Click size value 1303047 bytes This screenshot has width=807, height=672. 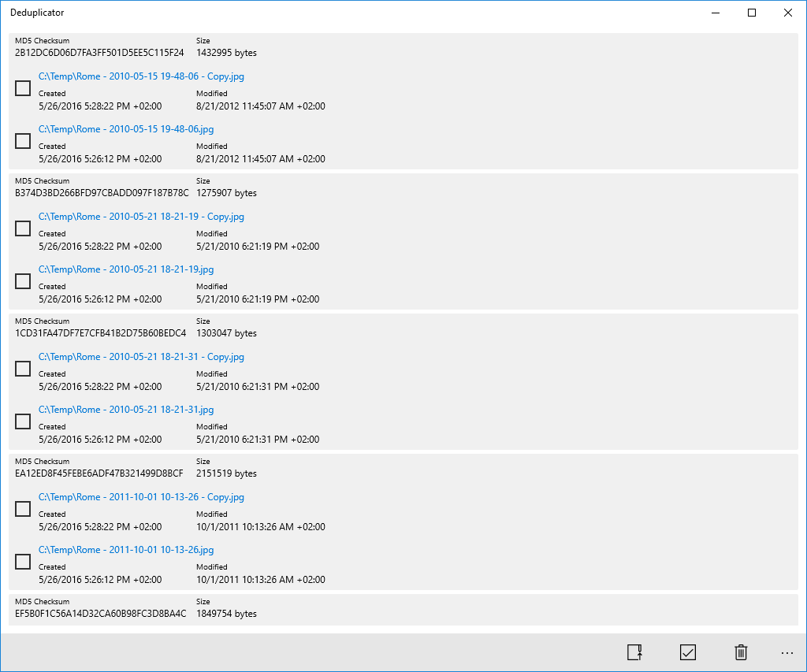[x=226, y=333]
